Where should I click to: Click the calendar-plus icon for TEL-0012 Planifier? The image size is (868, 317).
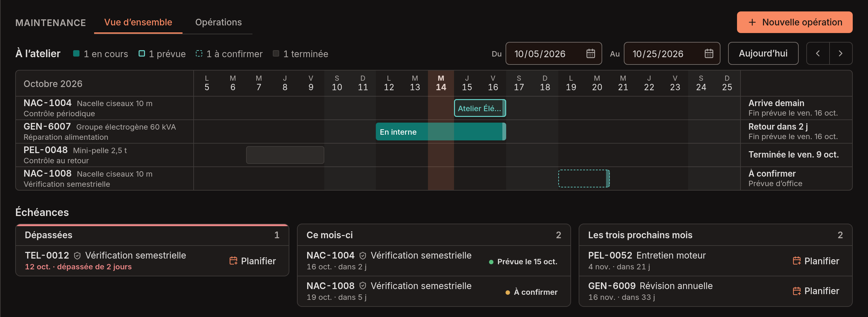233,261
